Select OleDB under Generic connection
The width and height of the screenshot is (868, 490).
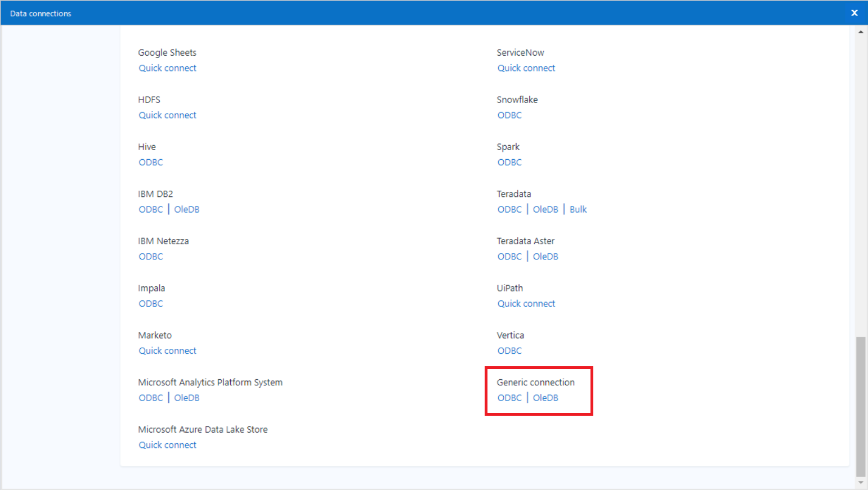545,397
